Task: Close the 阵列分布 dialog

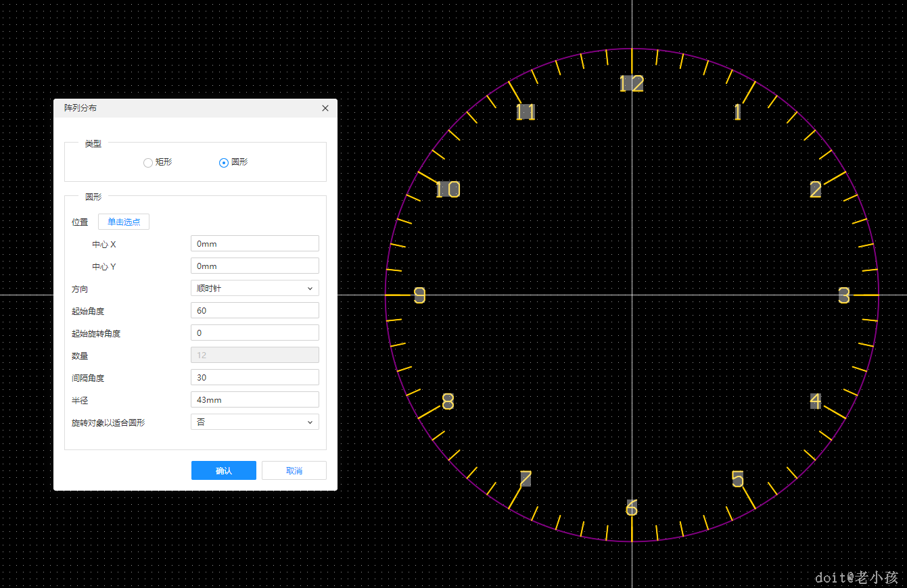Action: 325,108
